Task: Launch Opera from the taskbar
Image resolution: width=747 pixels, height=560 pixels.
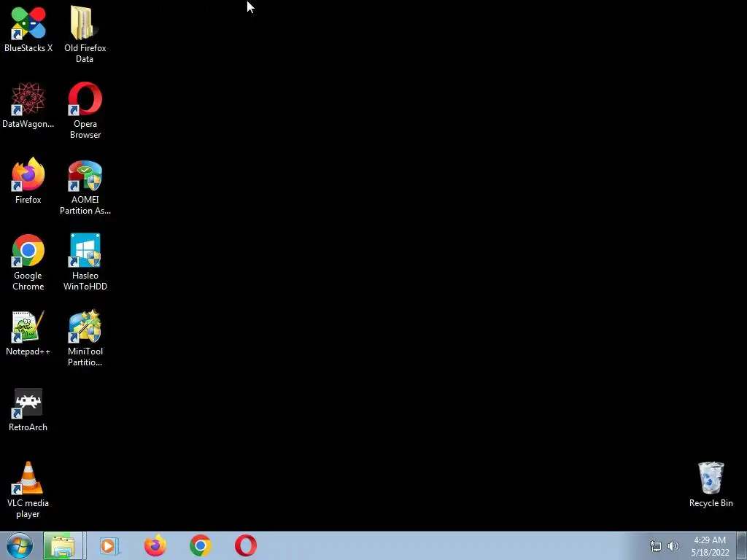Action: tap(246, 545)
